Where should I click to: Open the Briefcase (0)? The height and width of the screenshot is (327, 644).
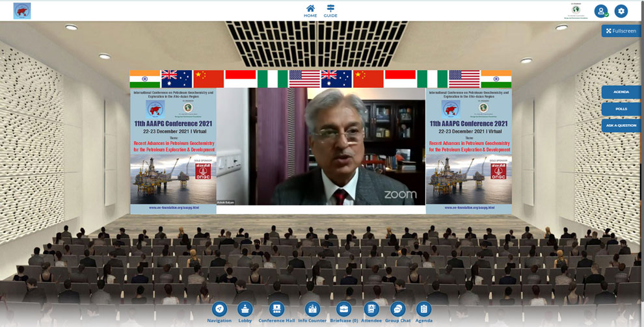(343, 313)
